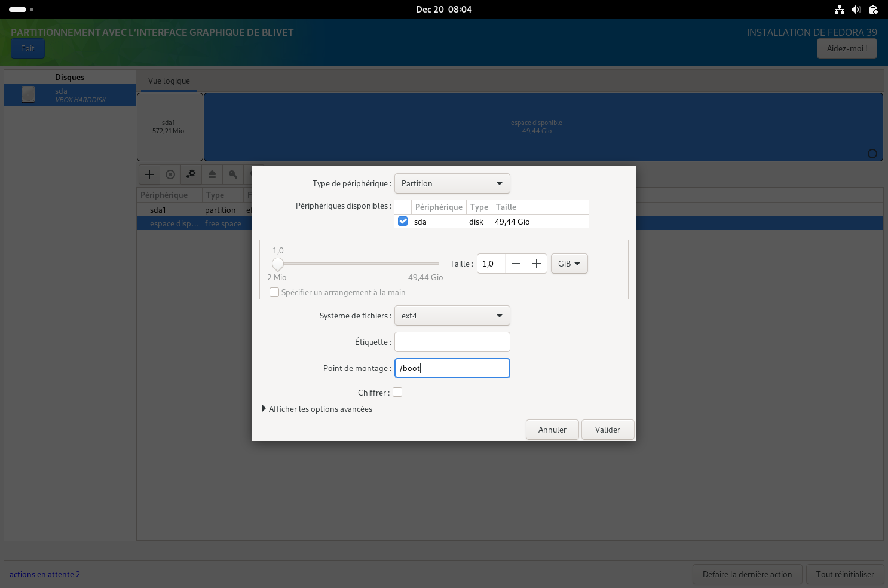Screen dimensions: 888x588
Task: Click the delete device icon in toolbar
Action: coord(170,174)
